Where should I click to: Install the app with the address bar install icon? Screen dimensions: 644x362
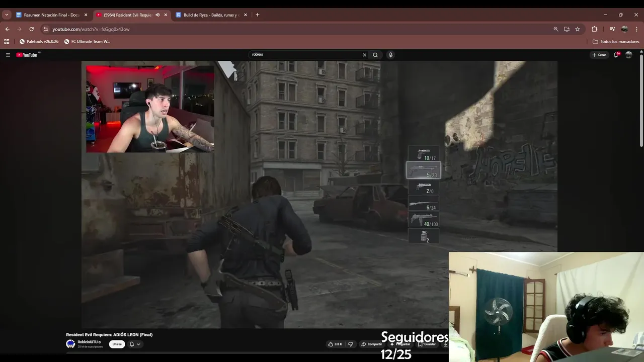(x=567, y=29)
